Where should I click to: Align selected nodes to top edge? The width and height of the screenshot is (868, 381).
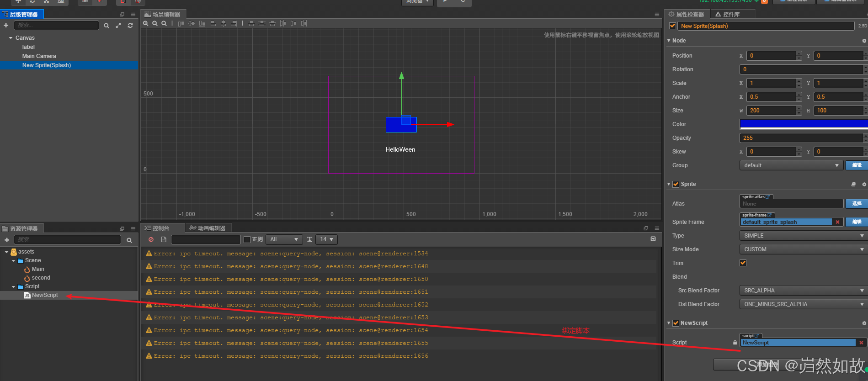point(181,23)
